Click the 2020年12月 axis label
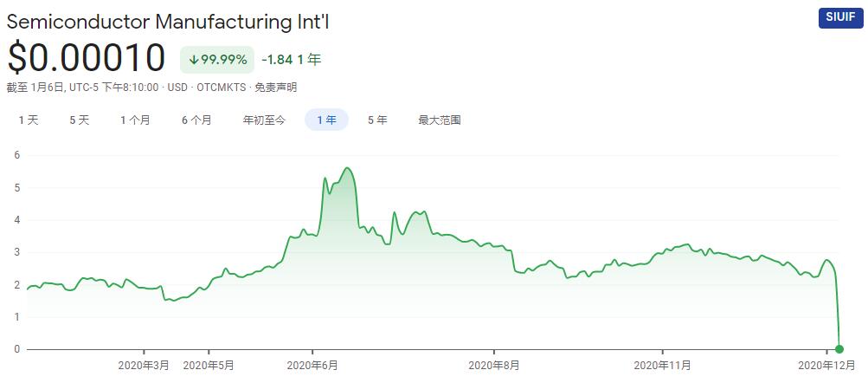This screenshot has width=868, height=383. pyautogui.click(x=826, y=366)
